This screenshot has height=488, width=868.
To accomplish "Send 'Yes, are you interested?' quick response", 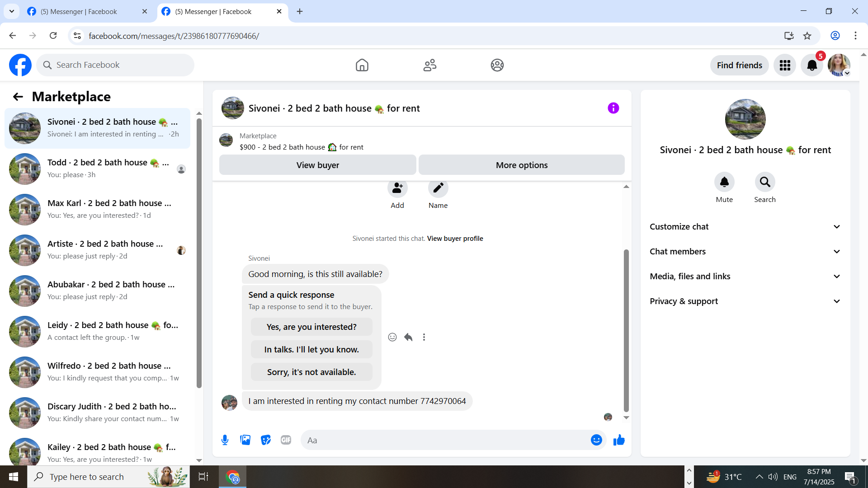I will [x=311, y=327].
